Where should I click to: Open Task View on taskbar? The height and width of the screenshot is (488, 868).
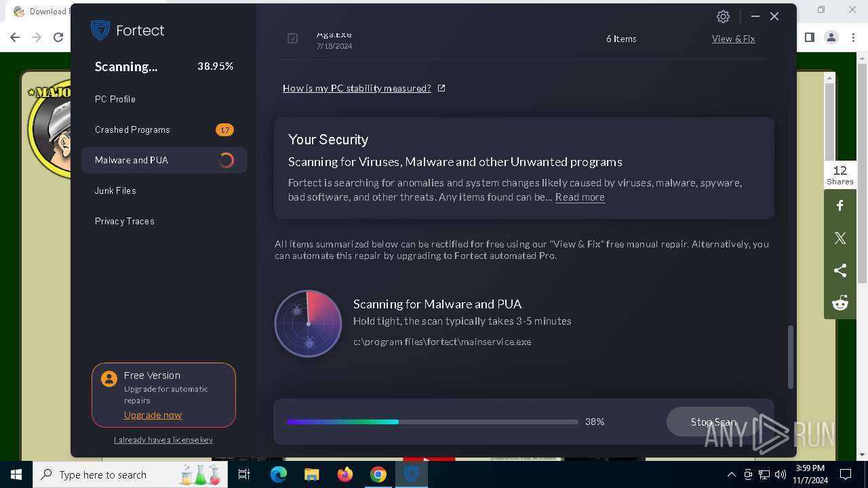244,474
